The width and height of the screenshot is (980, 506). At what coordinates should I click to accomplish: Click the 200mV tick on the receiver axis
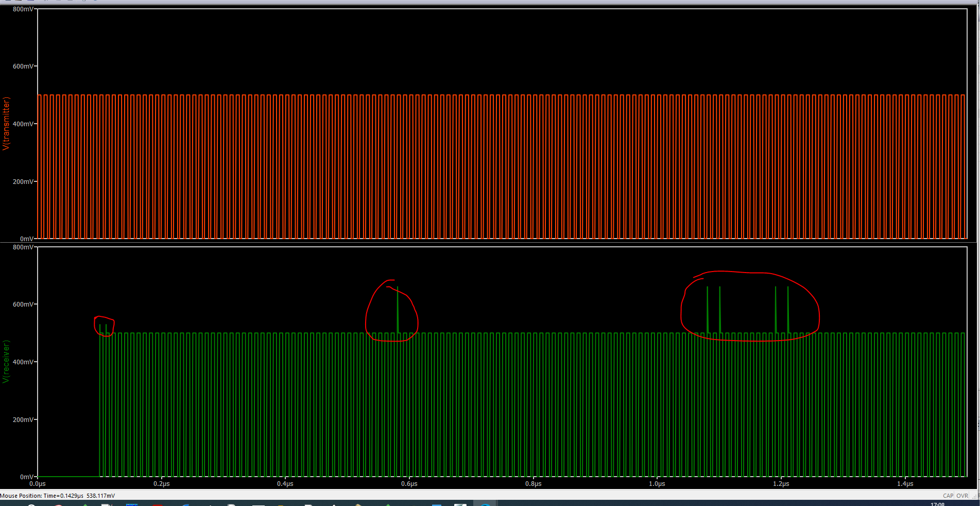[23, 420]
